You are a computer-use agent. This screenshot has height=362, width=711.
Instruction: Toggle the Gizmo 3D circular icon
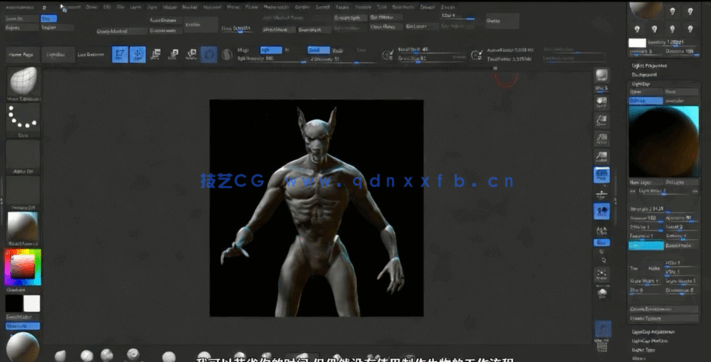(209, 54)
